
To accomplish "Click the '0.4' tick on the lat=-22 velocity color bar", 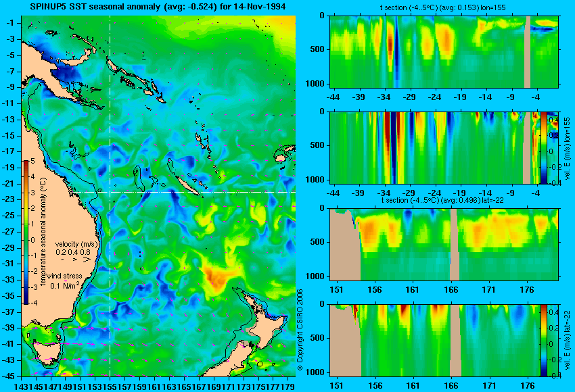I will (553, 312).
